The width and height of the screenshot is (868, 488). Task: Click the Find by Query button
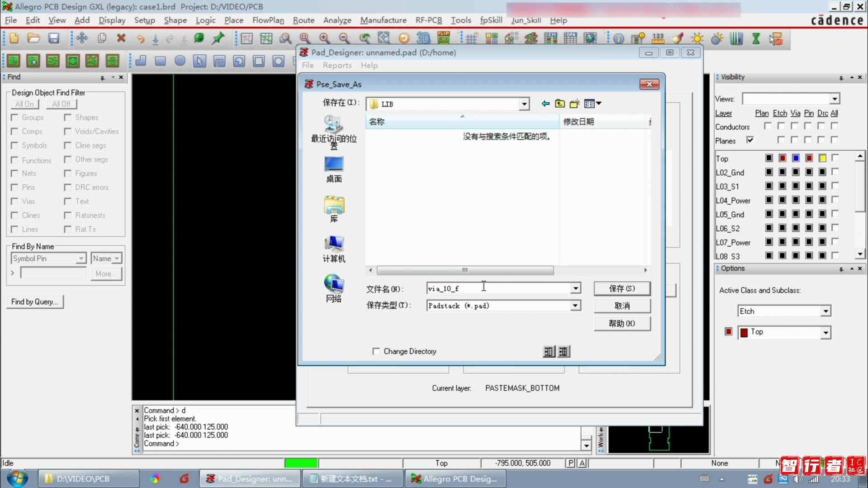35,302
